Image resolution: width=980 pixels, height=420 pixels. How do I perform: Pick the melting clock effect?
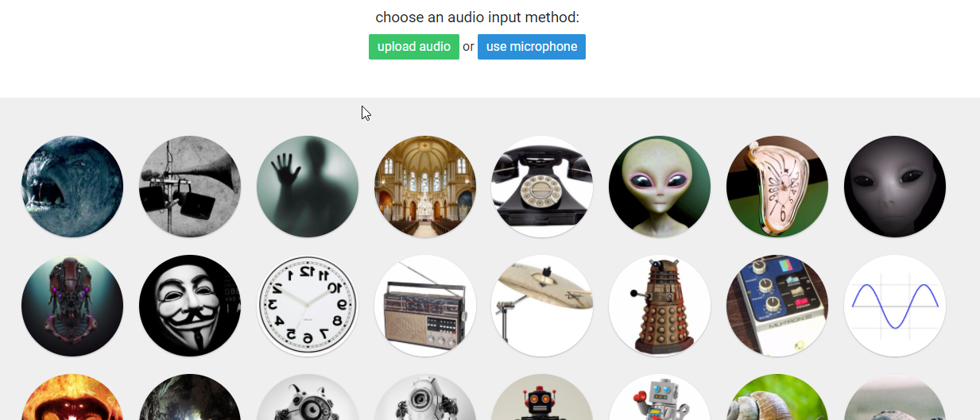(777, 187)
